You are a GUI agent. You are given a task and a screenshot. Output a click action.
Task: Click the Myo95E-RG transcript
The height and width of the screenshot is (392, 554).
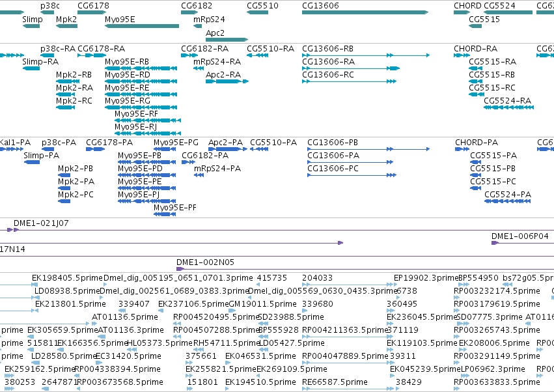pyautogui.click(x=141, y=107)
